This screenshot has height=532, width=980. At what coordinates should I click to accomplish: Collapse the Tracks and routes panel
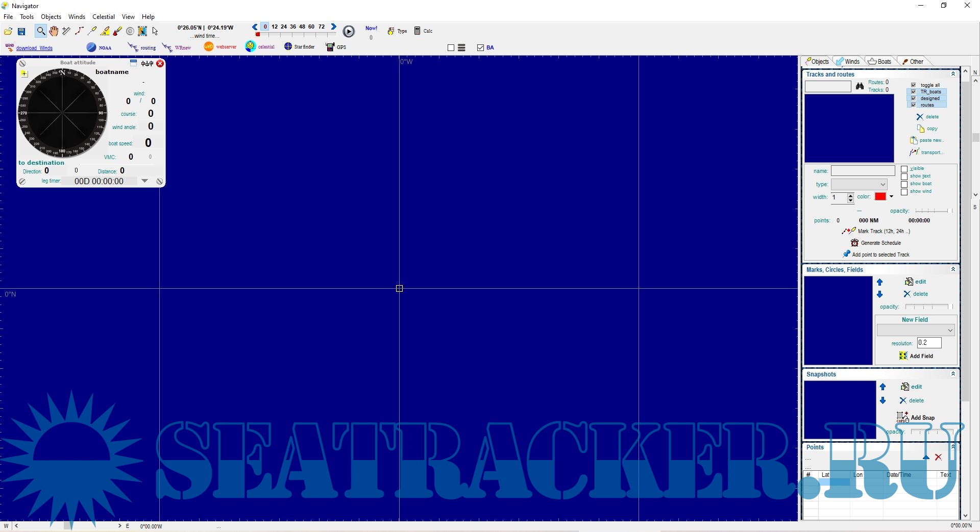[953, 74]
